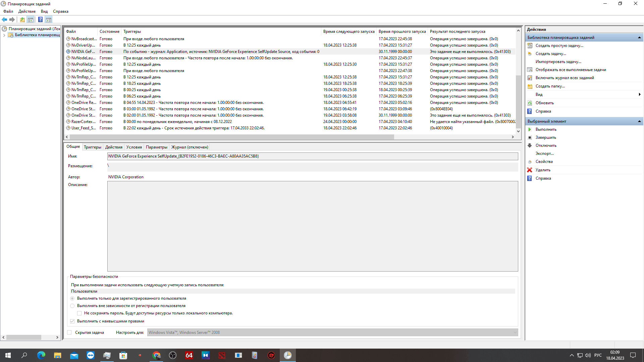The width and height of the screenshot is (644, 362).
Task: Click the blue Back arrow in toolbar
Action: [x=4, y=20]
